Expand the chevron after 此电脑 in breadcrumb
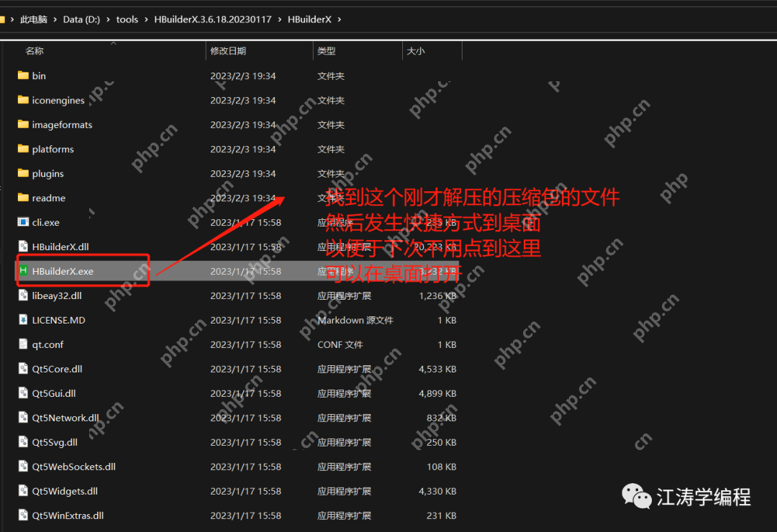777x532 pixels. point(55,19)
